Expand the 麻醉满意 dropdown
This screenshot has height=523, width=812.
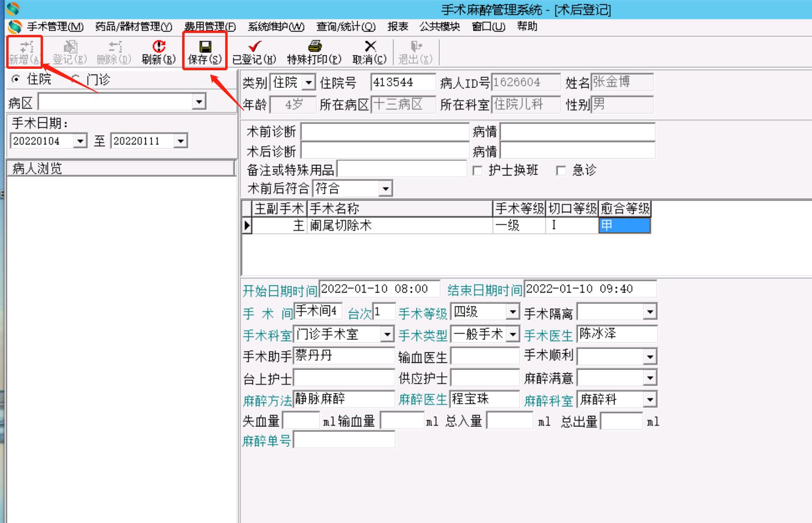(650, 378)
